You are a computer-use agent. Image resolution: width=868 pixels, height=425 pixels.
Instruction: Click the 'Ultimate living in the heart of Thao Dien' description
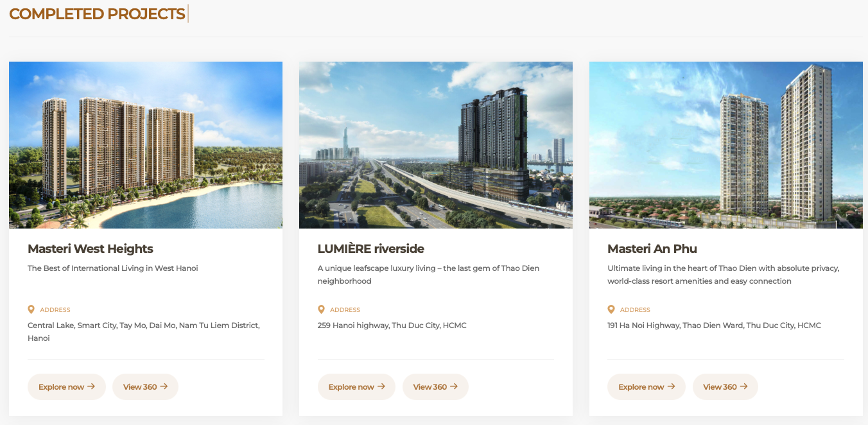click(724, 275)
